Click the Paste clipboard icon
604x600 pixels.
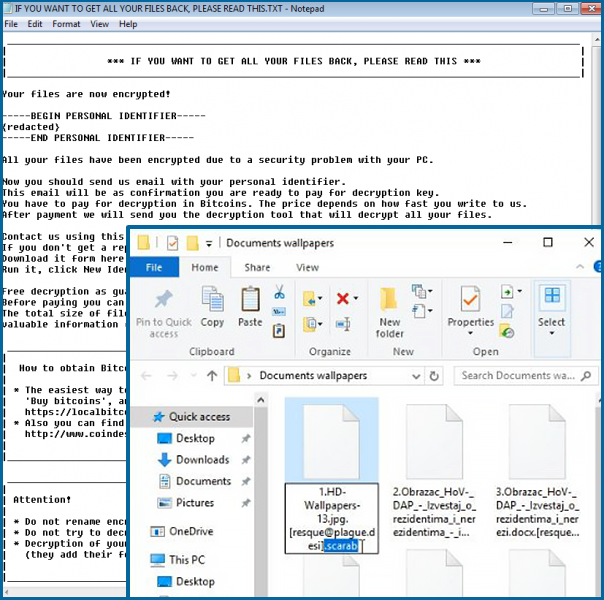tap(250, 299)
